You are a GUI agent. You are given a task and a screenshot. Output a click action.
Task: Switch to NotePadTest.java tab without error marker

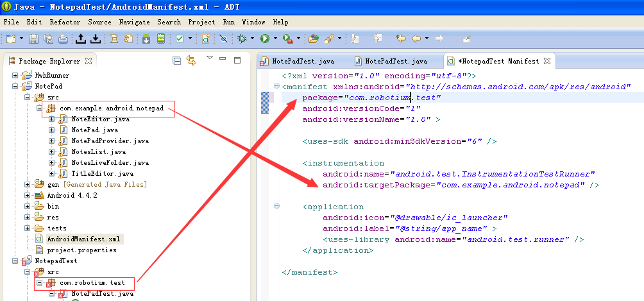tap(391, 61)
